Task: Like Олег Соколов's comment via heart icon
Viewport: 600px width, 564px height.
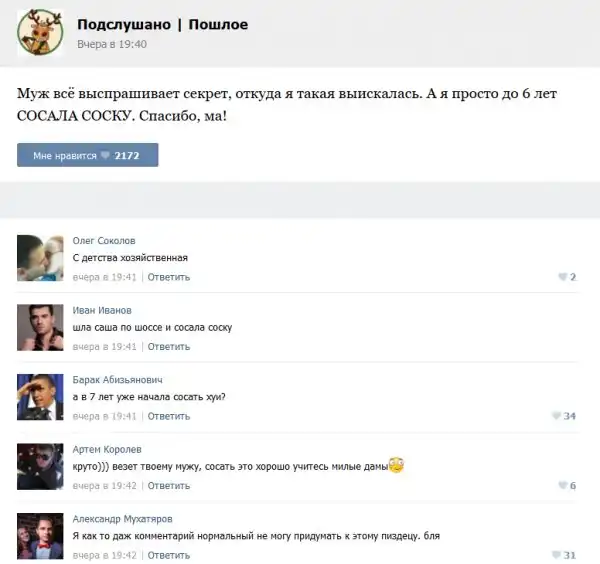Action: click(x=562, y=277)
